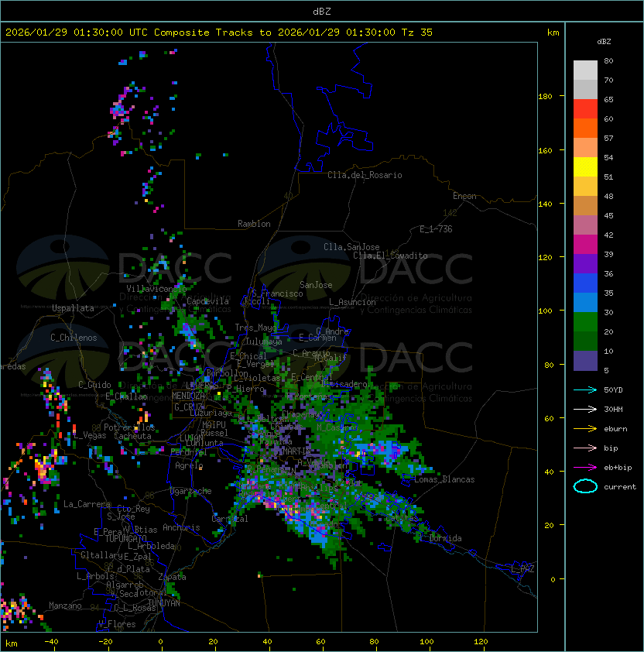The height and width of the screenshot is (652, 644).
Task: Click the '-20' tick on the horizontal axis
Action: (105, 642)
